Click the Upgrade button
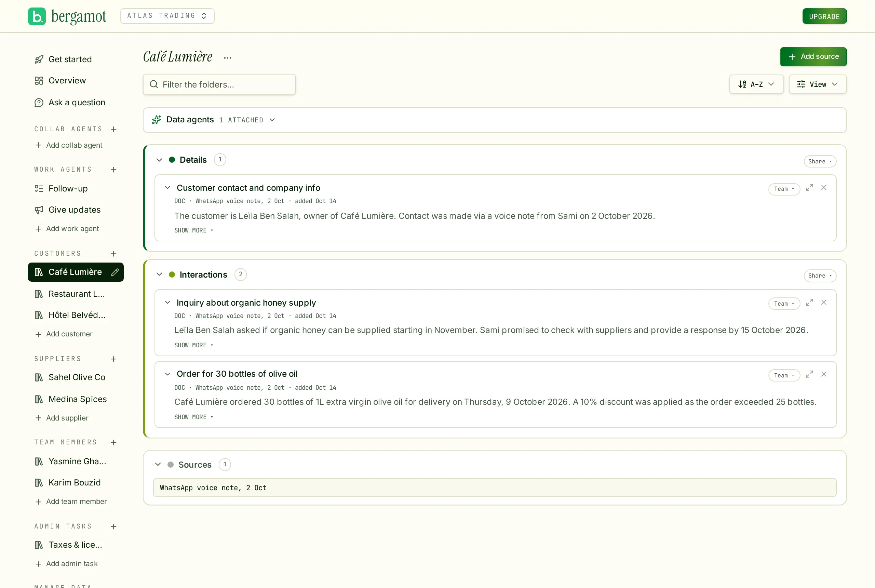Screen dimensions: 875x588 click(x=824, y=16)
